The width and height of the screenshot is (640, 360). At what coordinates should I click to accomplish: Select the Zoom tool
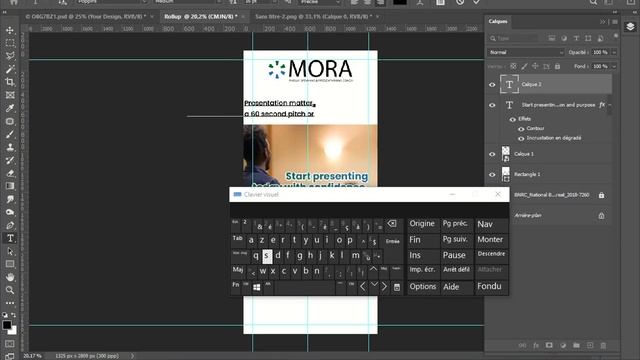[x=10, y=290]
